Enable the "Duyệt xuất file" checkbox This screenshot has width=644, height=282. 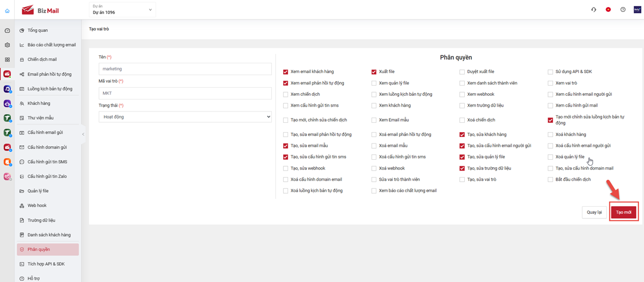[462, 72]
